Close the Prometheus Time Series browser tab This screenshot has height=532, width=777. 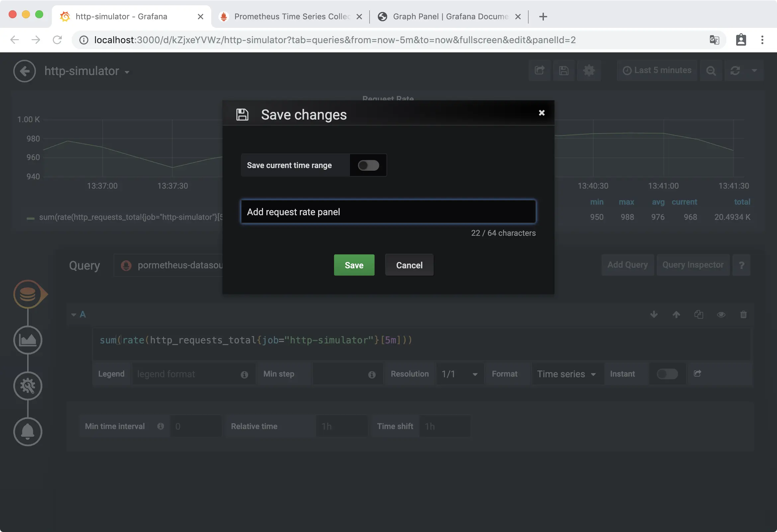point(359,16)
